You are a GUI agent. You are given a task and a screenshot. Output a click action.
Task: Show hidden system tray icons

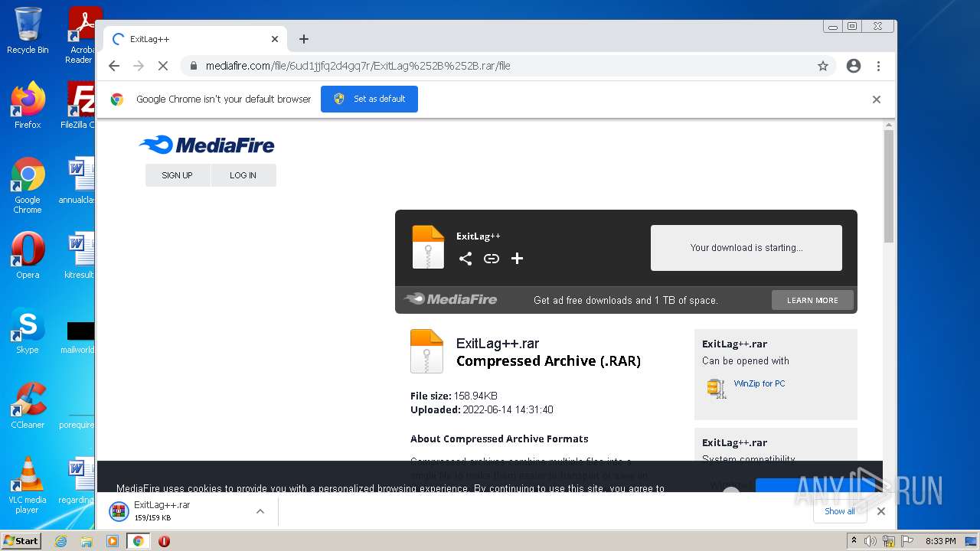(x=854, y=541)
